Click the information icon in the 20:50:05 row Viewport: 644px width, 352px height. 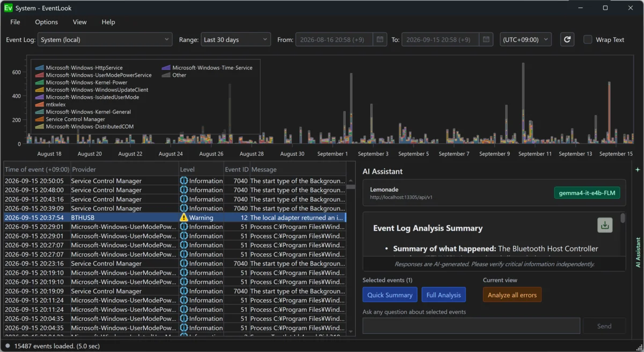(184, 181)
